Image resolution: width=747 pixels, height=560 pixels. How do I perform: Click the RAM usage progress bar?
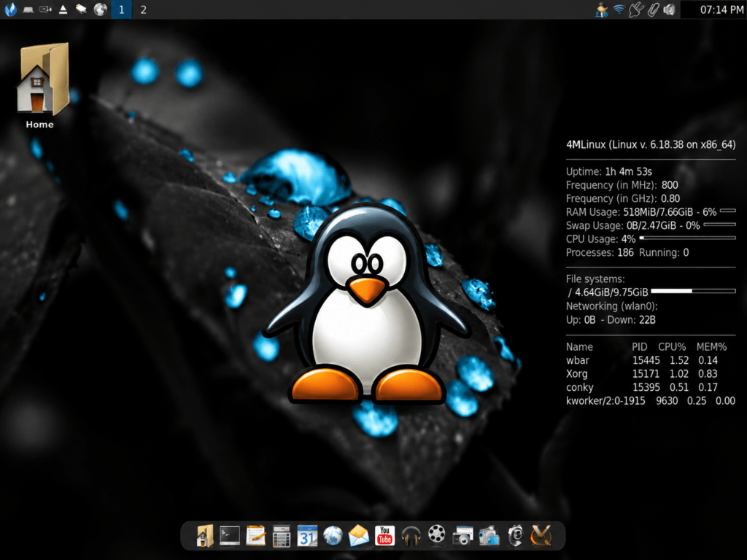728,210
